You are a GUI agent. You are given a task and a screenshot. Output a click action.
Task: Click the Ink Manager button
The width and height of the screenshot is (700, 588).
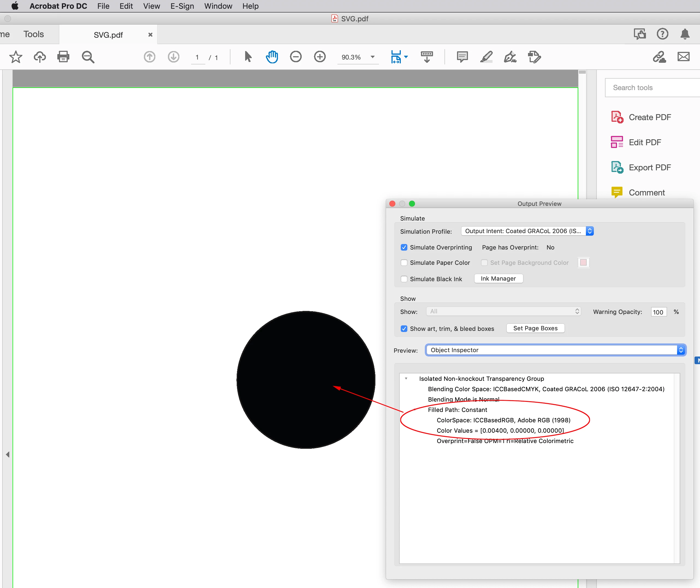click(x=498, y=279)
